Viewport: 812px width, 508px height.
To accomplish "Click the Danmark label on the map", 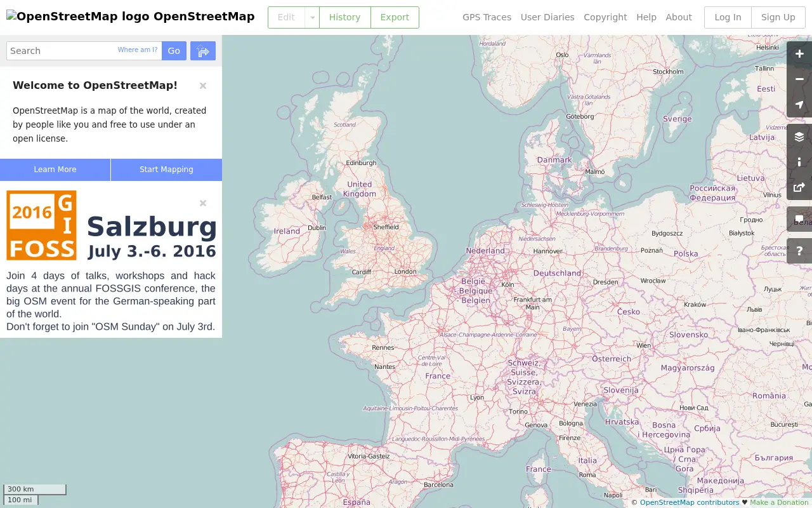I will (x=554, y=160).
